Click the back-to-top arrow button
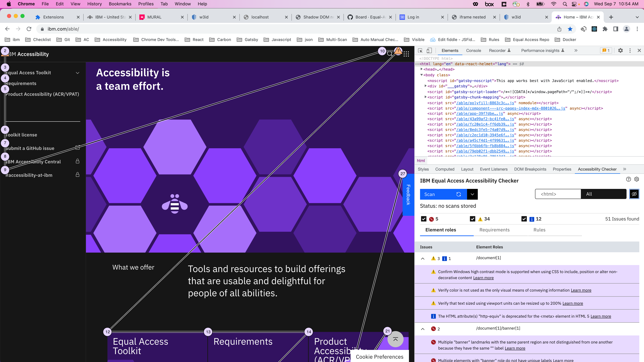Screen dimensions: 644x362 point(396,339)
